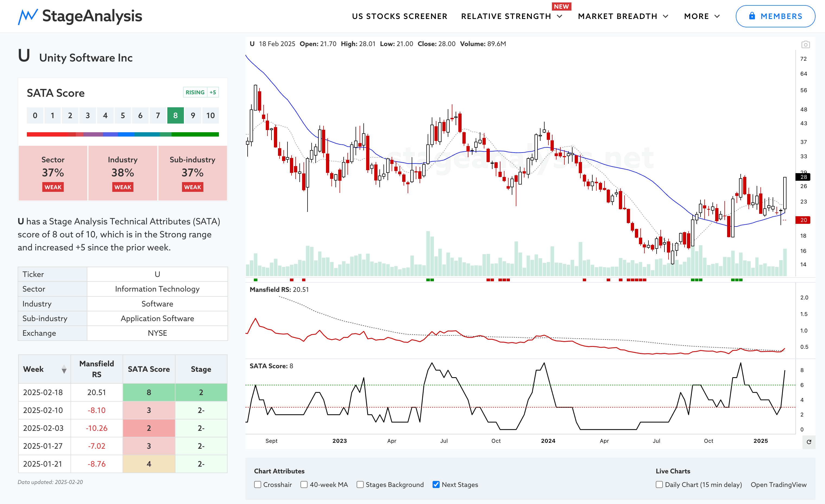Select the 2025-02-18 week row
825x504 pixels.
point(123,392)
